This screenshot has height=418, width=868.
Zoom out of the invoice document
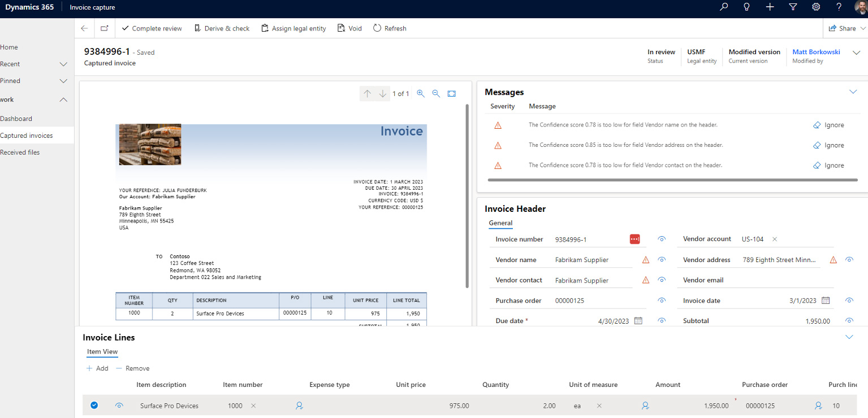click(x=436, y=94)
